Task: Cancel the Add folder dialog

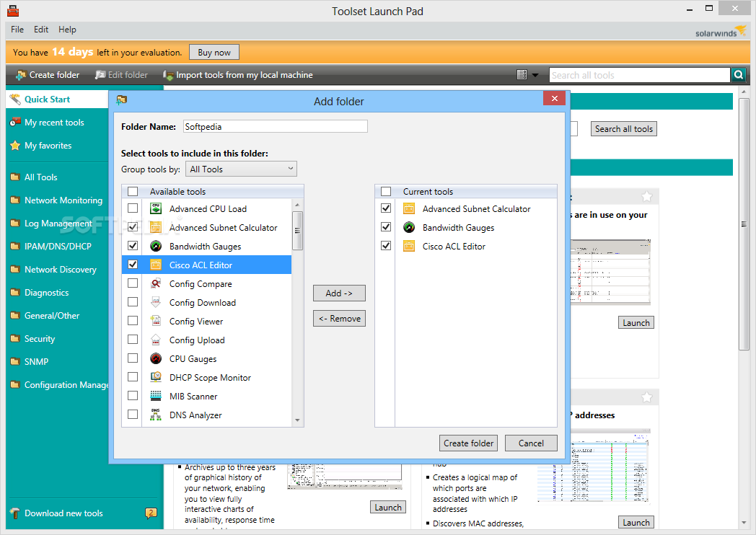Action: pos(531,443)
